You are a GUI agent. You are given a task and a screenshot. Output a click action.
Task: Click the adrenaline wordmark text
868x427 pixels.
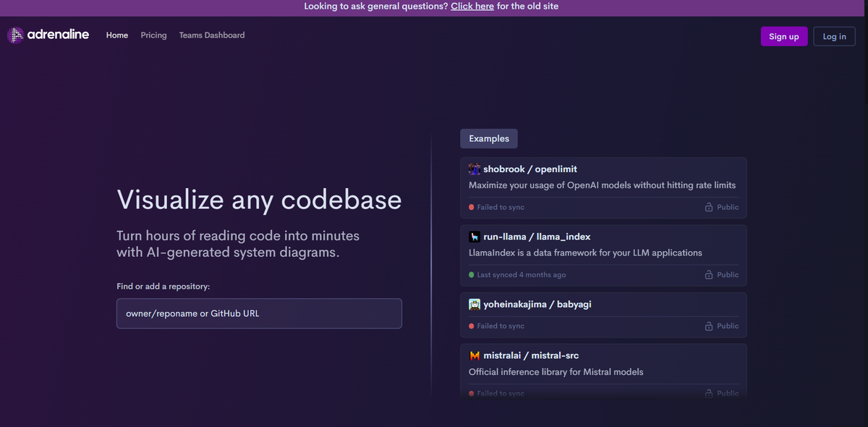pyautogui.click(x=59, y=34)
